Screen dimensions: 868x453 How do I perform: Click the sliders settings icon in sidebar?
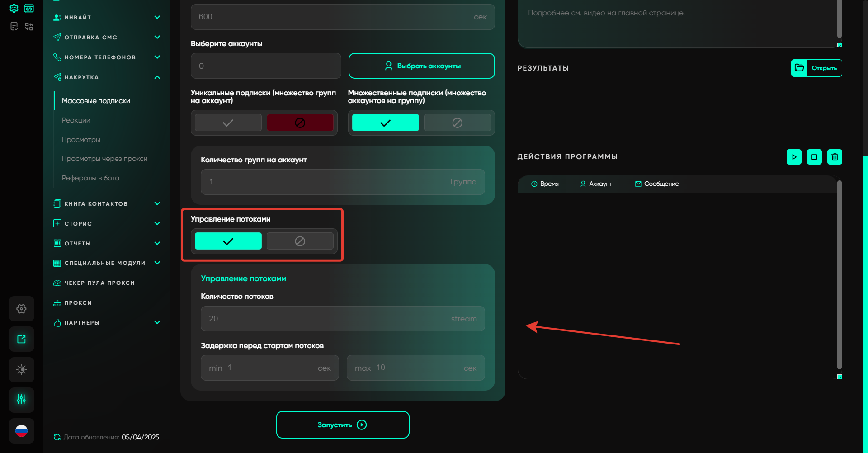(21, 399)
